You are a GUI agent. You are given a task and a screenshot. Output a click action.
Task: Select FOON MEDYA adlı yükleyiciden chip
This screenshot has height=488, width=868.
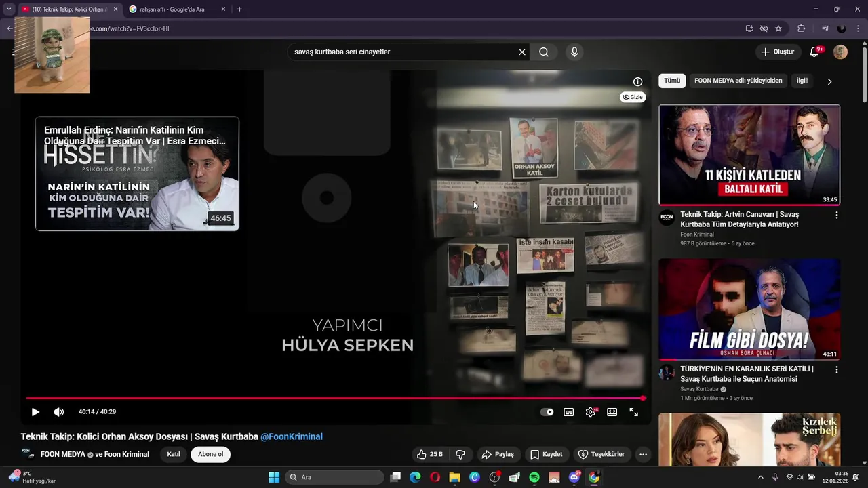click(738, 81)
